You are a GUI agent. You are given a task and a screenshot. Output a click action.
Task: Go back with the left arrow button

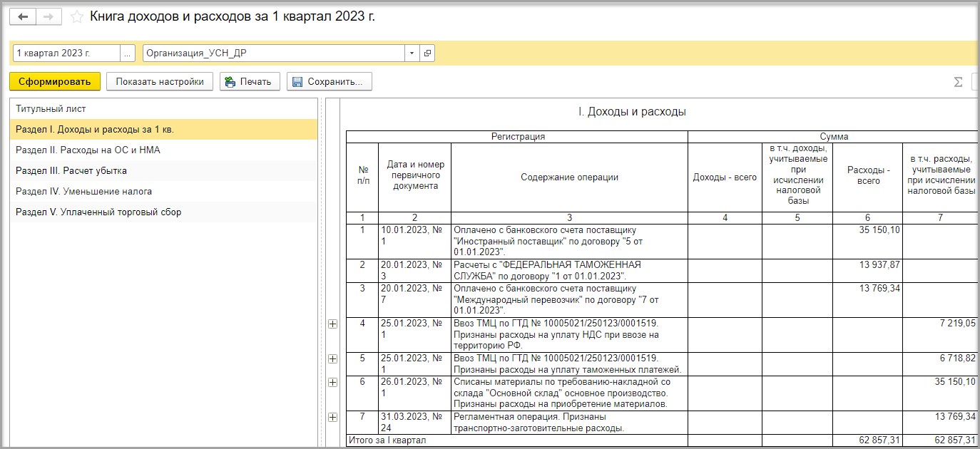click(x=23, y=17)
